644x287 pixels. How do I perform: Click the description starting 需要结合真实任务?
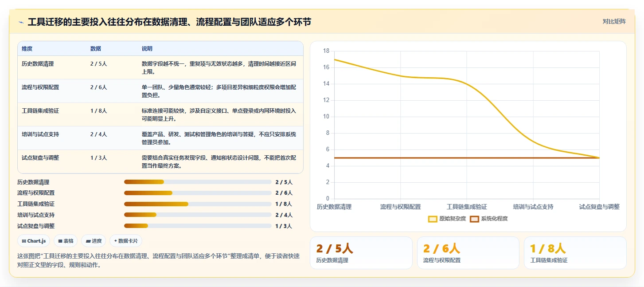219,161
